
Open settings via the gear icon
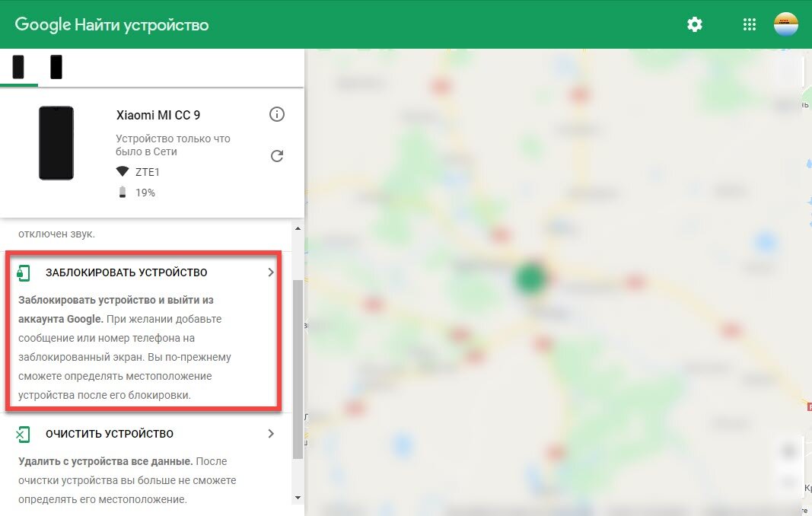[x=695, y=24]
